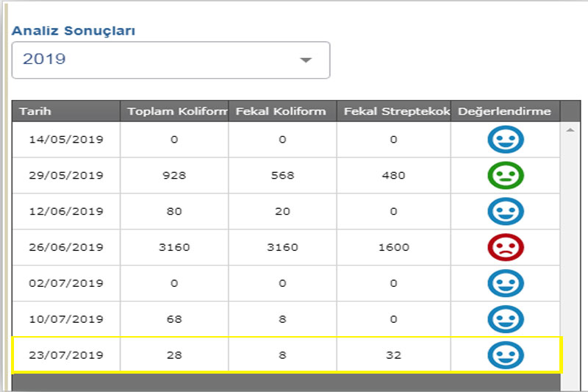Viewport: 588px width, 392px height.
Task: Click the green neutral face for 29/05/2019
Action: pos(506,176)
